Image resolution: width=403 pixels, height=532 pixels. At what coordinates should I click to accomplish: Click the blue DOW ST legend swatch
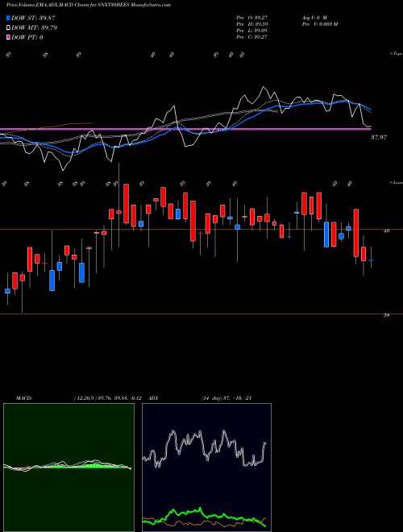pos(9,18)
